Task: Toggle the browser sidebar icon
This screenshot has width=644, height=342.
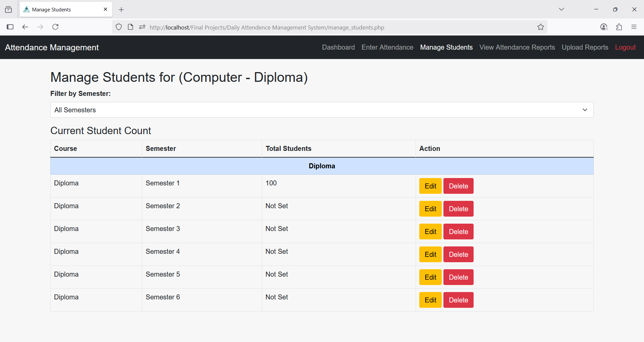Action: coord(10,27)
